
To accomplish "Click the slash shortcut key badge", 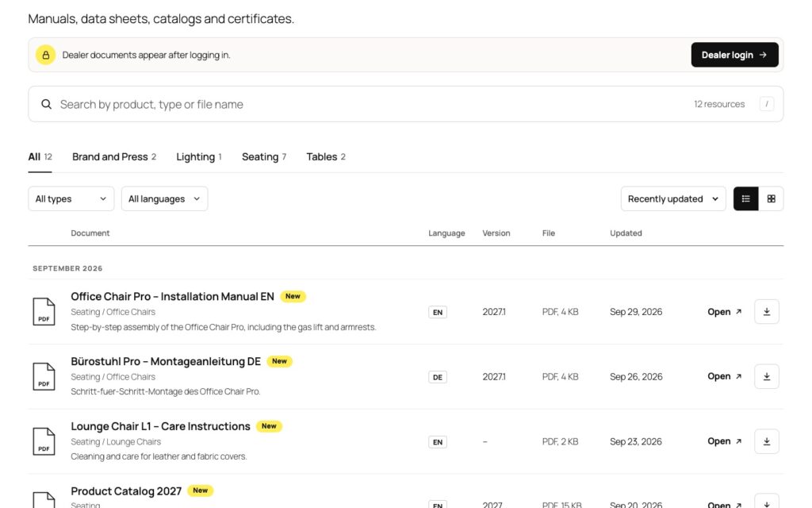I will point(767,104).
